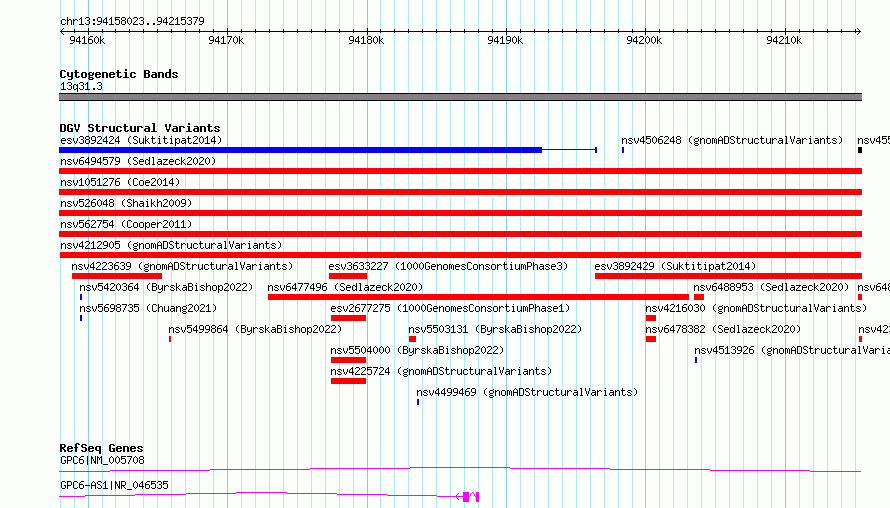
Task: Select the red nsv5504000 variant bar
Action: (x=349, y=360)
